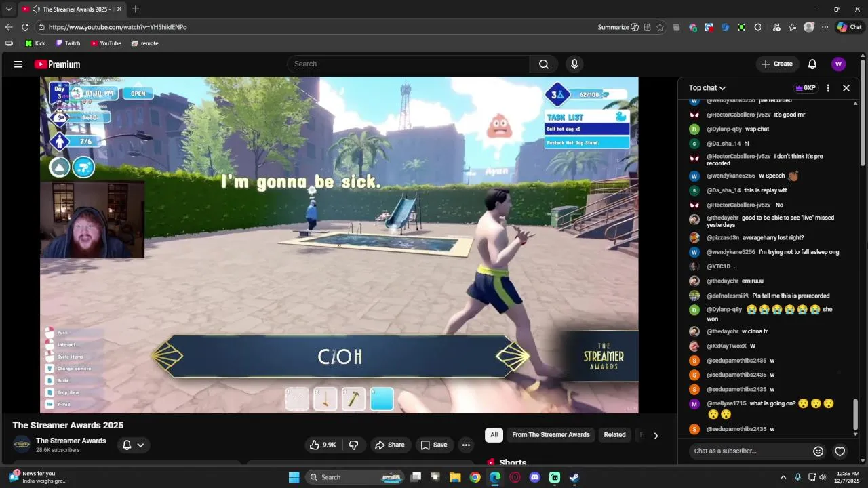The width and height of the screenshot is (868, 488).
Task: Click the Share button
Action: click(389, 445)
